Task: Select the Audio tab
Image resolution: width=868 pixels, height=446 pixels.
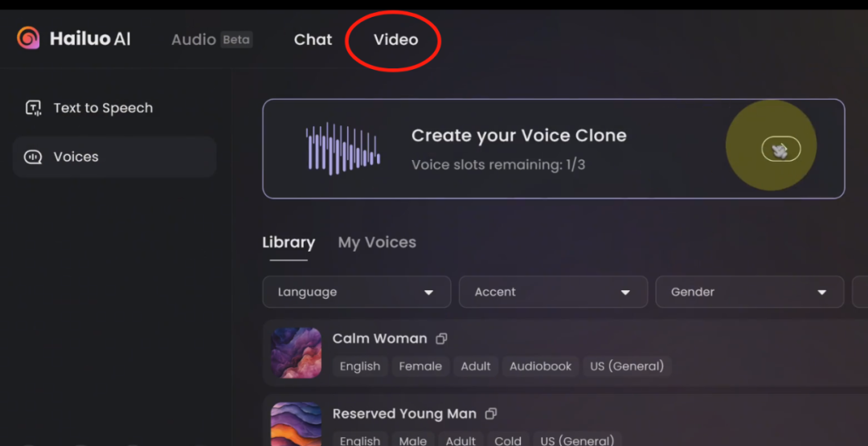Action: click(x=194, y=40)
